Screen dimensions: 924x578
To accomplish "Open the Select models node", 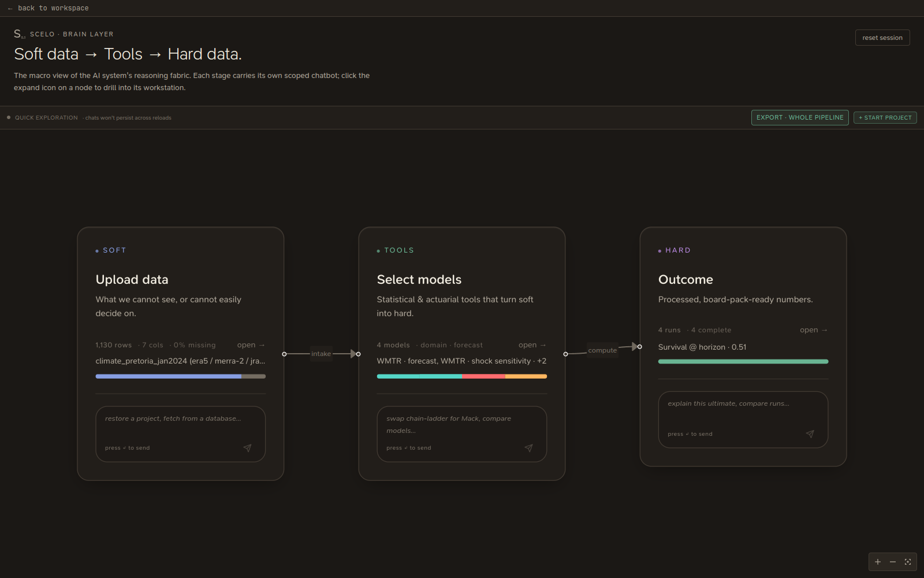I will pyautogui.click(x=532, y=345).
